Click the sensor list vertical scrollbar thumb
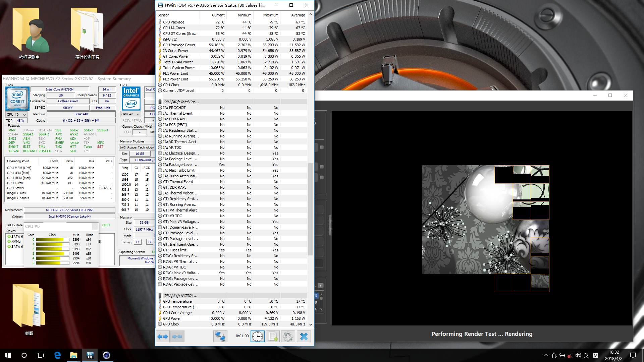Viewport: 644px width, 362px height. pos(311,209)
